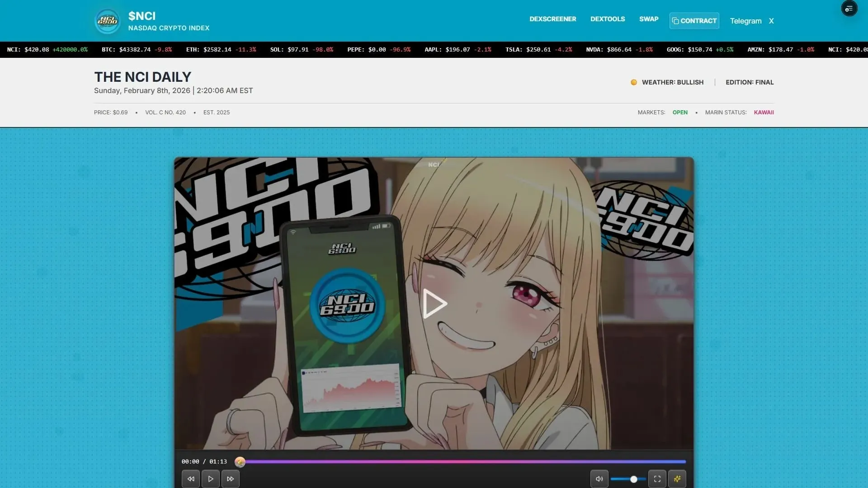Screen dimensions: 868x488
Task: Click the BTC price in ticker
Action: pyautogui.click(x=134, y=50)
